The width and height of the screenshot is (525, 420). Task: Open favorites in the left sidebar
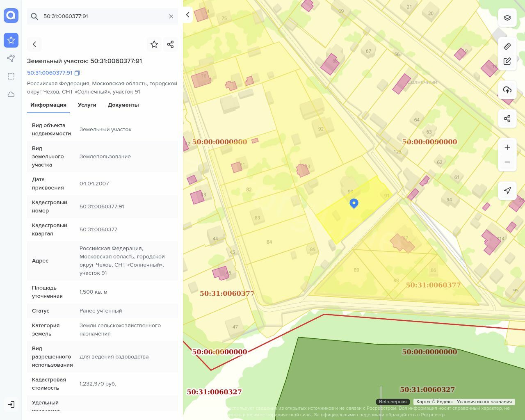pos(11,40)
